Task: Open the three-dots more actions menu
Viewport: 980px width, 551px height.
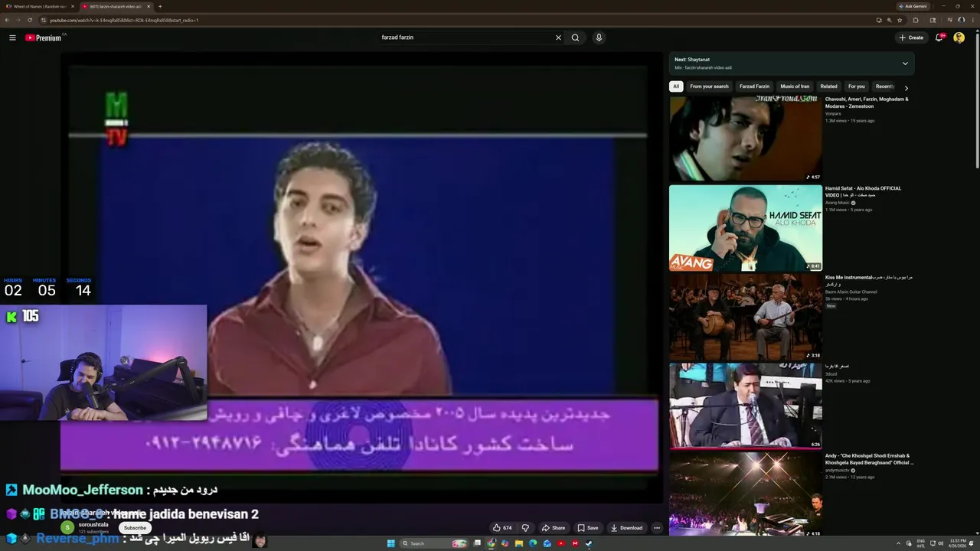Action: click(x=656, y=527)
